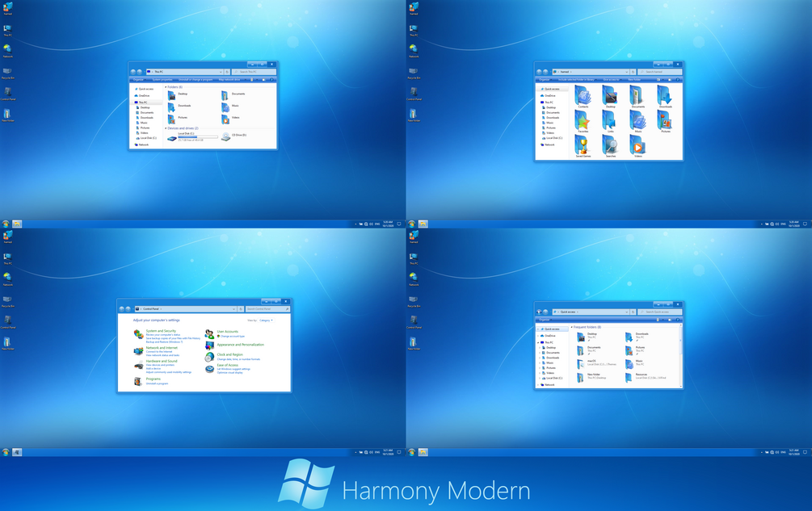Open the address bar history chevron in Control Panel window
This screenshot has width=812, height=511.
(x=234, y=308)
